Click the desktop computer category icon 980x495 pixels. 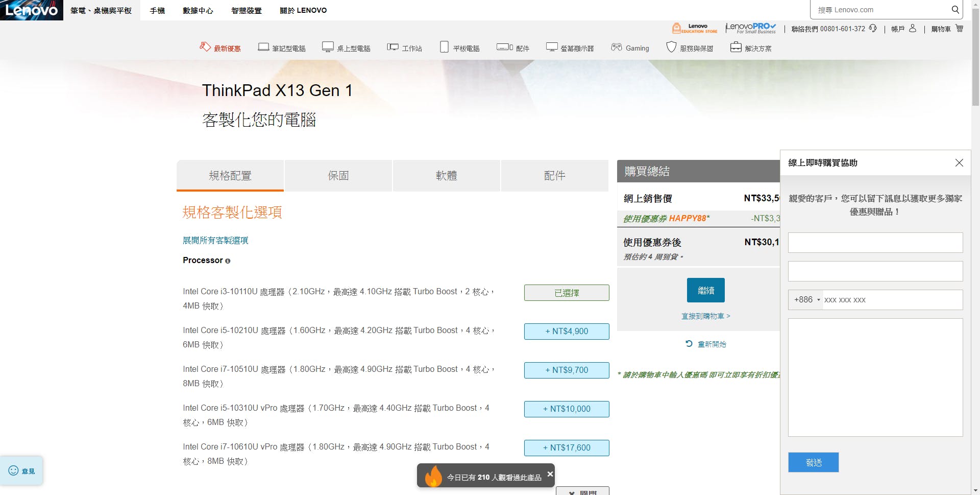coord(328,48)
